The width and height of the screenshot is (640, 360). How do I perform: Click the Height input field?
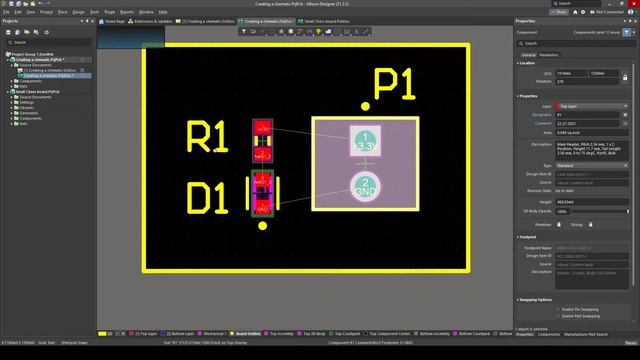(592, 202)
